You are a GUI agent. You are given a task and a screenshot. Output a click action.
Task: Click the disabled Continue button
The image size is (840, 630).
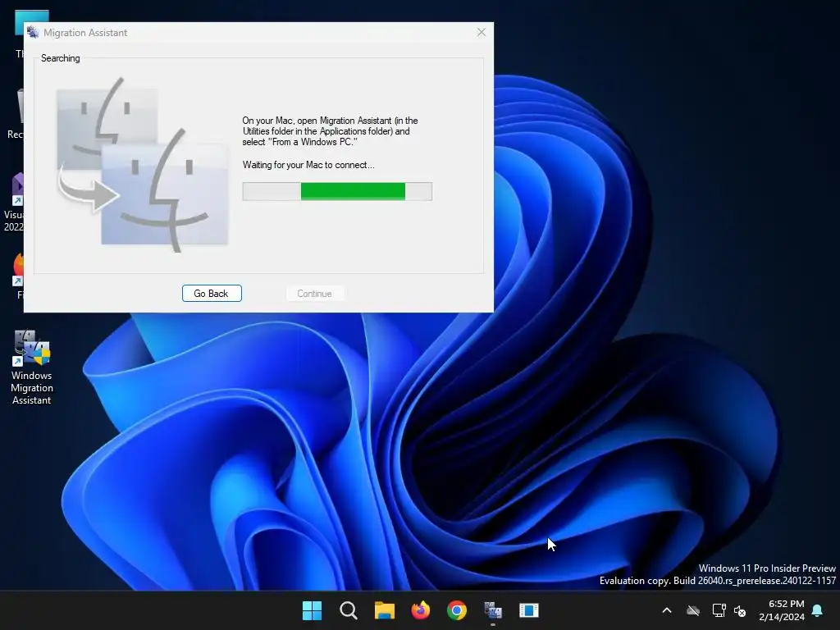coord(314,294)
